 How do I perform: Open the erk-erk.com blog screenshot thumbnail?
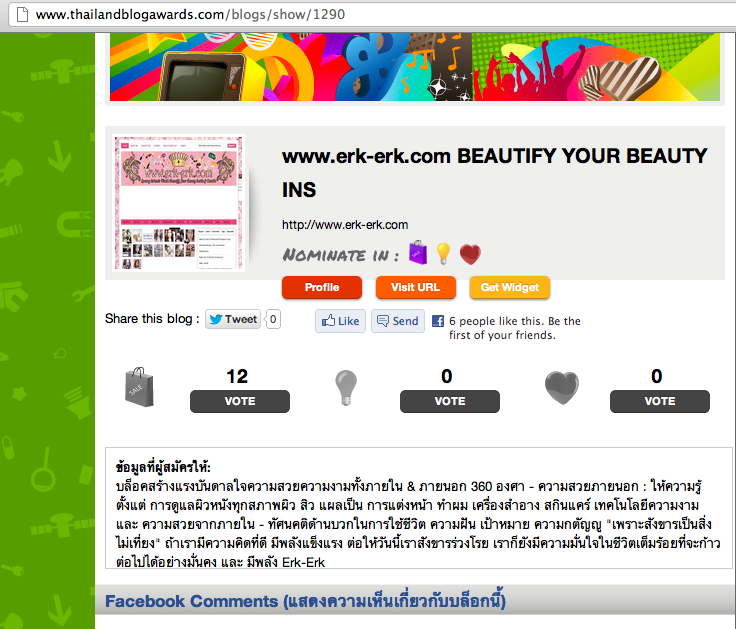(179, 203)
